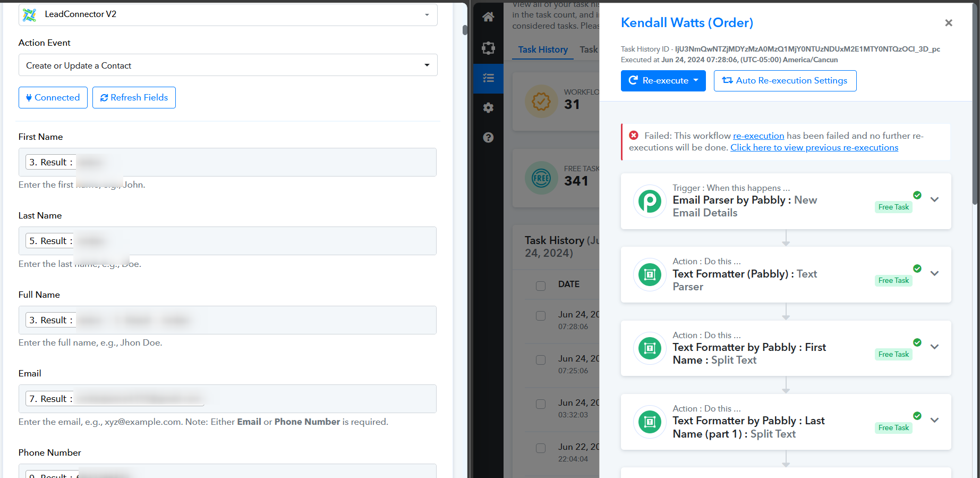
Task: Follow the re-execution link in failure notice
Action: (x=759, y=136)
